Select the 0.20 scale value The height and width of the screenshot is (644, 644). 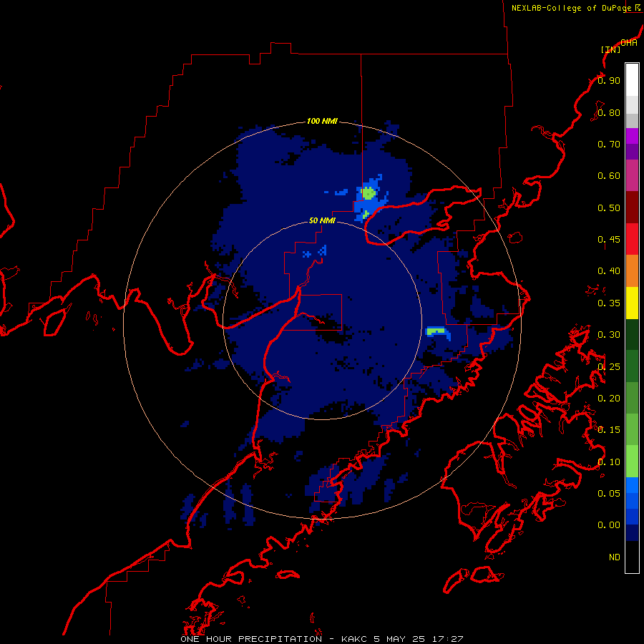(x=609, y=399)
